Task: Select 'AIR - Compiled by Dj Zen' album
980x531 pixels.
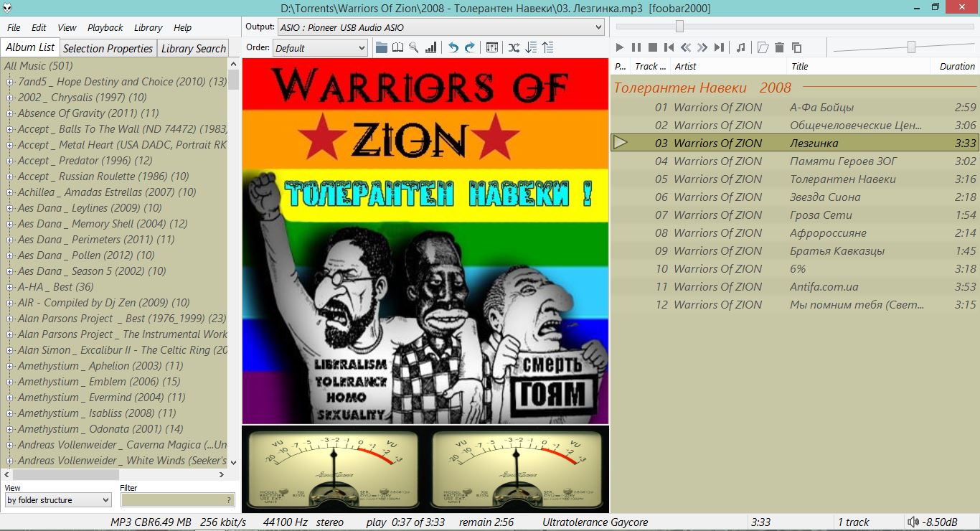Action: pos(103,303)
